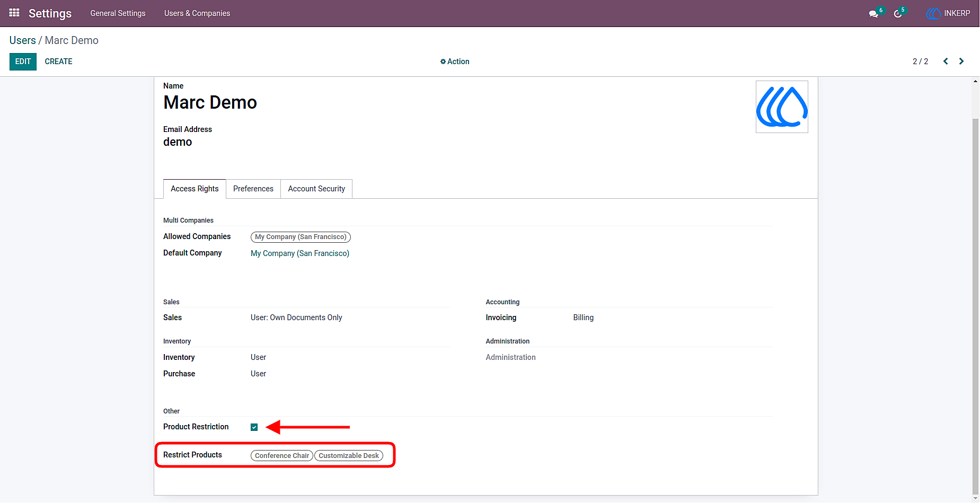Click the Settings app title

(50, 13)
